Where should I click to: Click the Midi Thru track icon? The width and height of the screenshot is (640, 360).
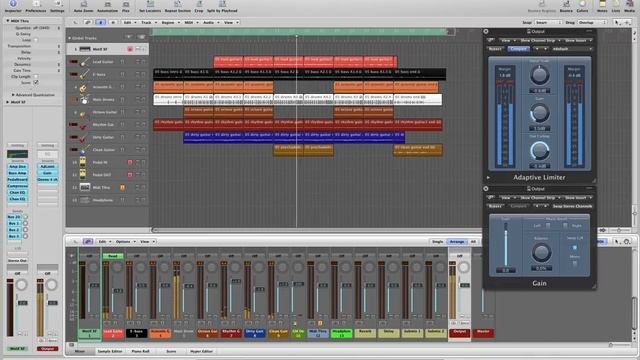point(85,187)
